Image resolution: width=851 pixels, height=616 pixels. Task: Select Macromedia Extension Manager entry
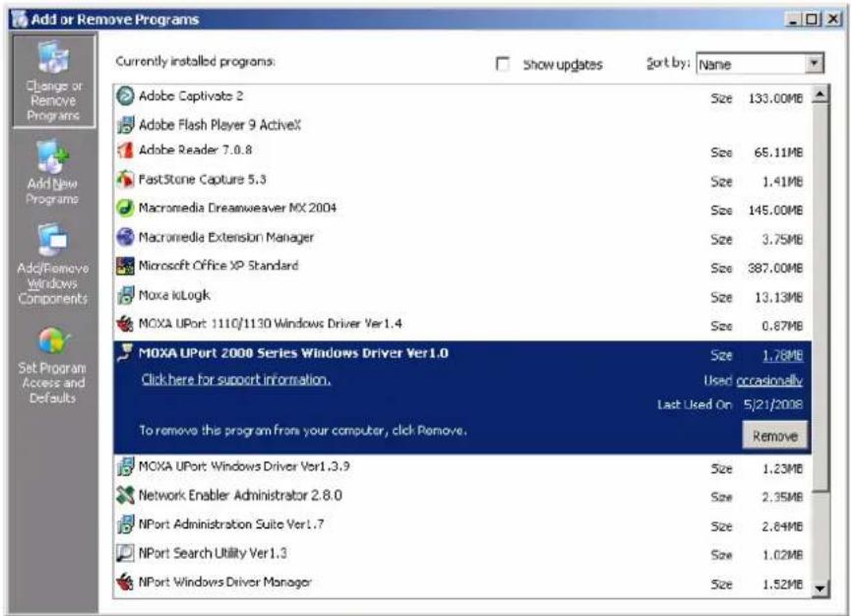pos(461,238)
